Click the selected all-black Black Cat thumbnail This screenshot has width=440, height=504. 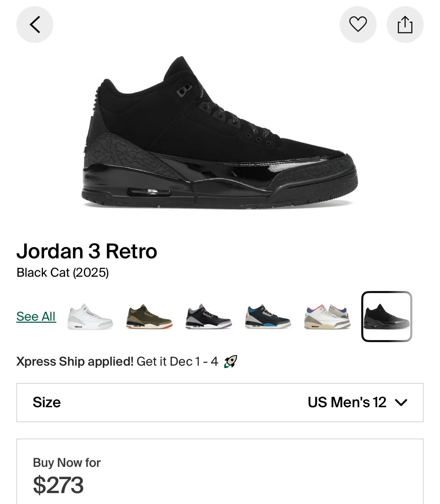click(x=387, y=317)
